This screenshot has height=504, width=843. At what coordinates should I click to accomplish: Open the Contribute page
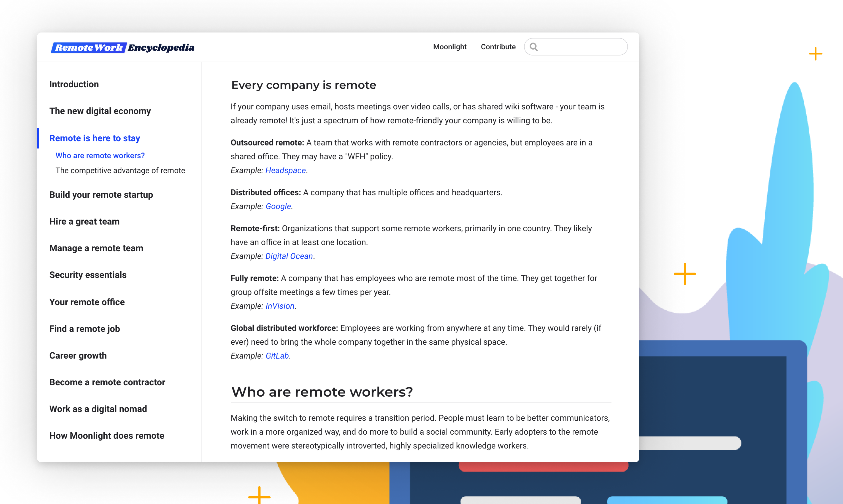click(498, 47)
